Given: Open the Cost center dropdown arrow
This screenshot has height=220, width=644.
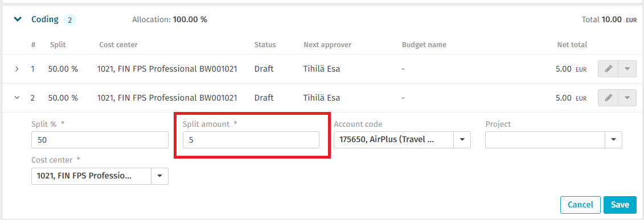Looking at the screenshot, I should pyautogui.click(x=160, y=176).
